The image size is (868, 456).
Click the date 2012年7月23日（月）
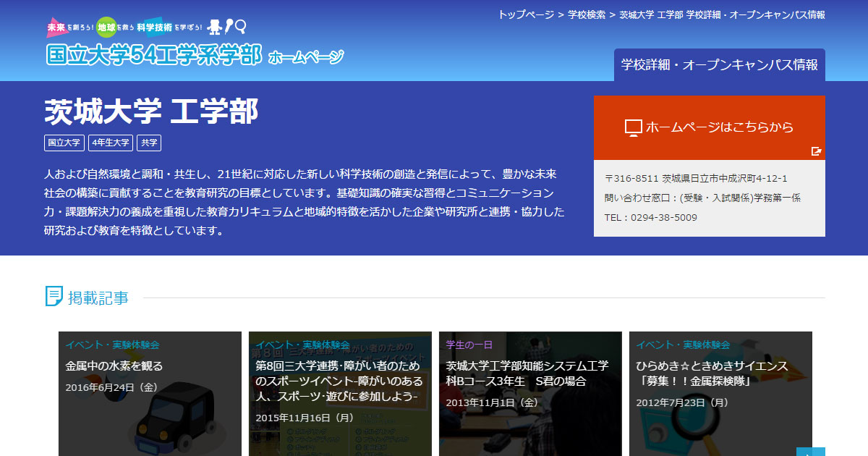(683, 402)
